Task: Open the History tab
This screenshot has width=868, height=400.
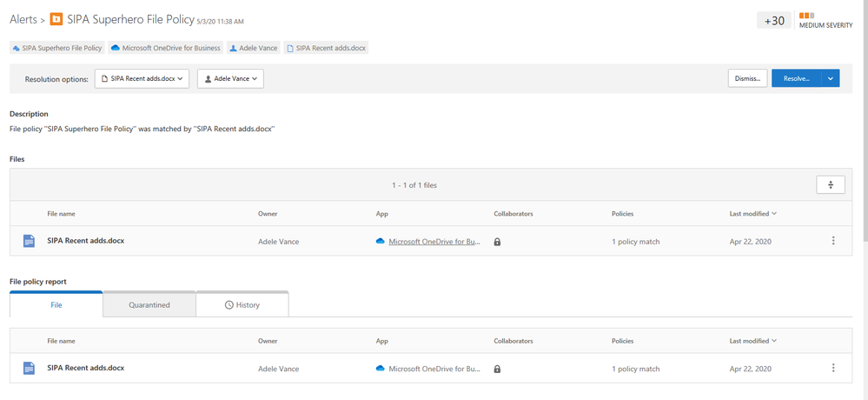Action: 242,304
